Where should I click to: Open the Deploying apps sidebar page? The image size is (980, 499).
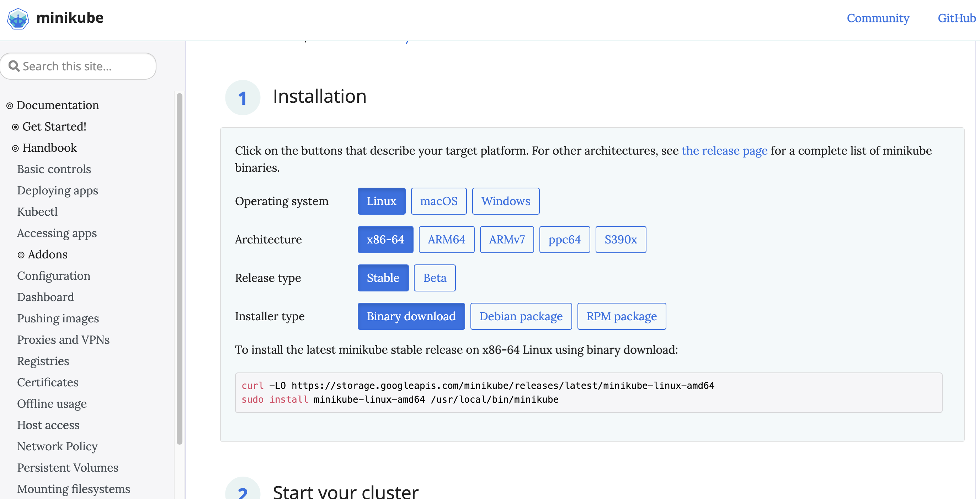pyautogui.click(x=58, y=191)
